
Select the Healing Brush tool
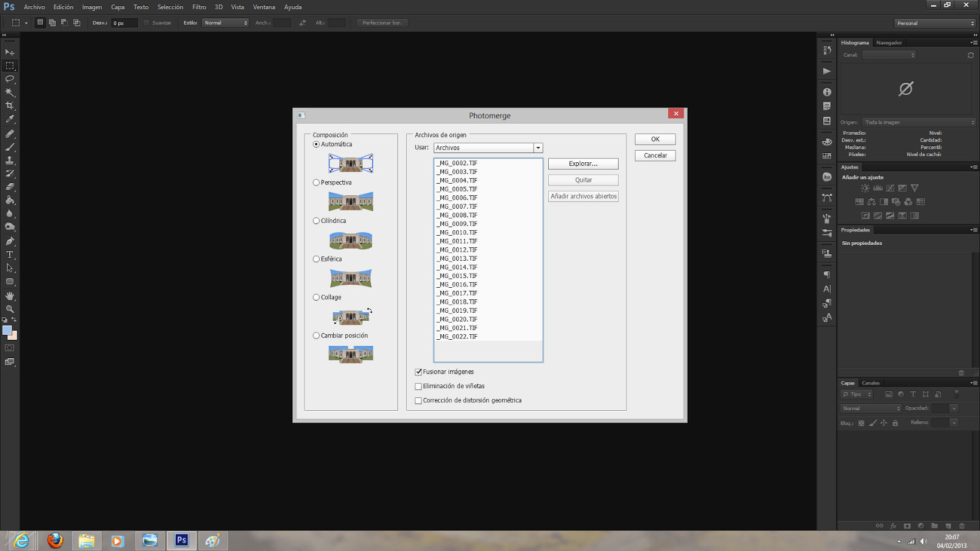[10, 133]
